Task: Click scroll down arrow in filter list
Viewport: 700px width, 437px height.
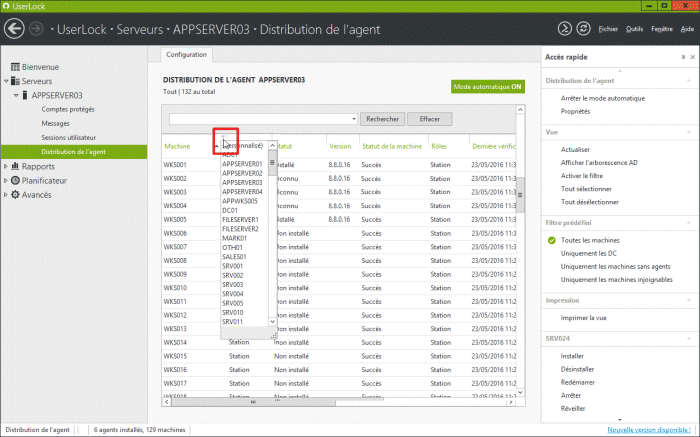Action: pos(272,322)
